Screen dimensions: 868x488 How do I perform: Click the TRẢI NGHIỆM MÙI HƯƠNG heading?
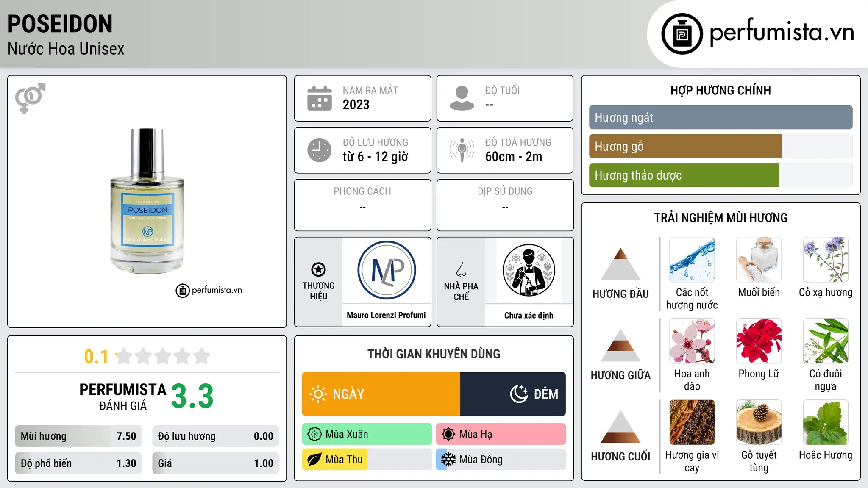(x=721, y=218)
